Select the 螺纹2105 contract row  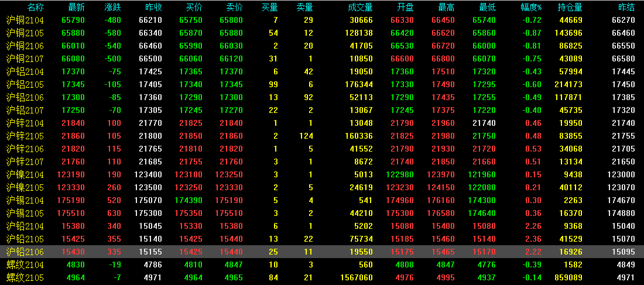pyautogui.click(x=322, y=277)
